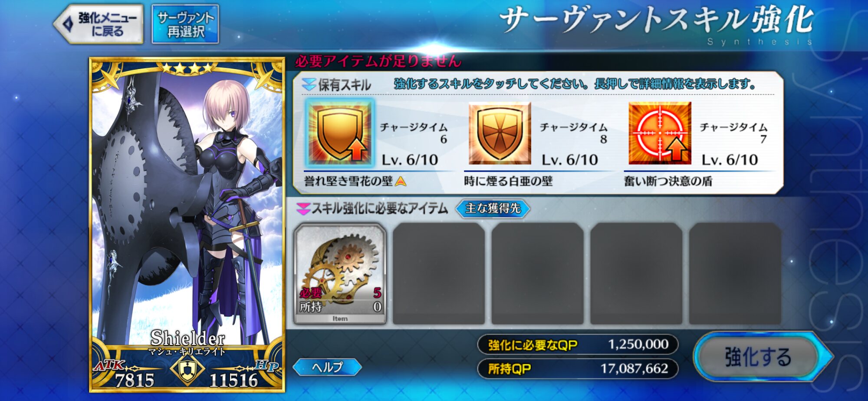
Task: Click the yellow upgrade triangle beside 誉れ堅き雪花の壁
Action: point(401,181)
